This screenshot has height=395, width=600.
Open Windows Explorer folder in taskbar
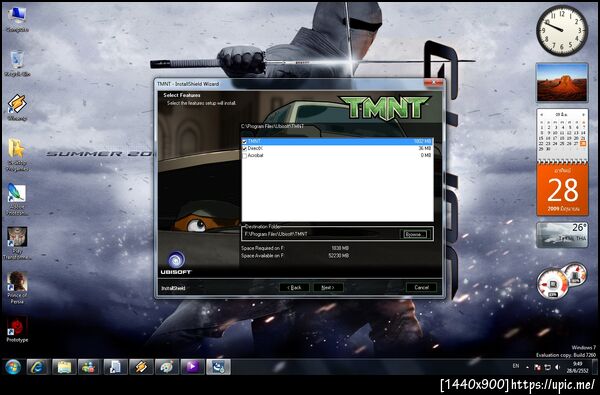64,367
